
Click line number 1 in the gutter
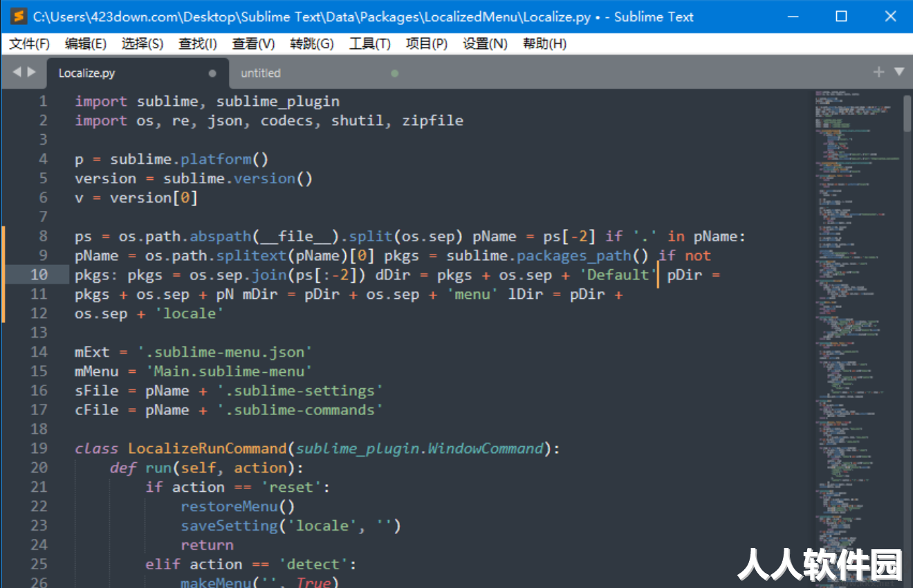point(44,101)
